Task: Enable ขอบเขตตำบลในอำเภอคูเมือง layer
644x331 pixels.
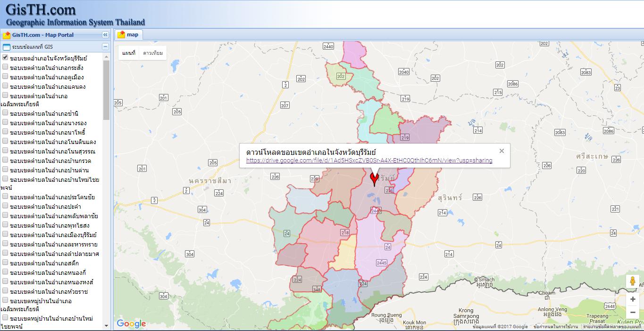Action: (5, 76)
